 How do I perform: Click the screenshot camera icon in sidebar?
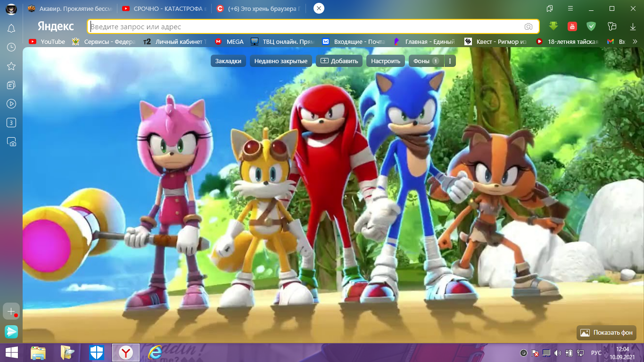[x=11, y=141]
